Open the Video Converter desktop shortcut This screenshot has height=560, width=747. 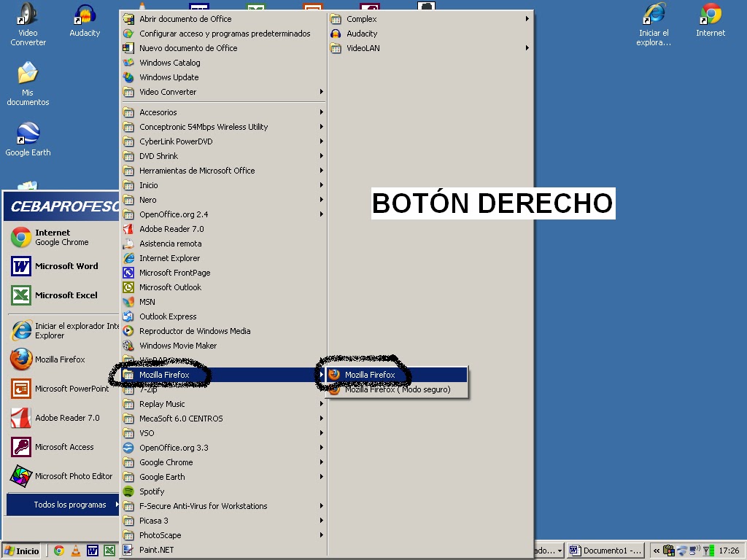pos(28,24)
